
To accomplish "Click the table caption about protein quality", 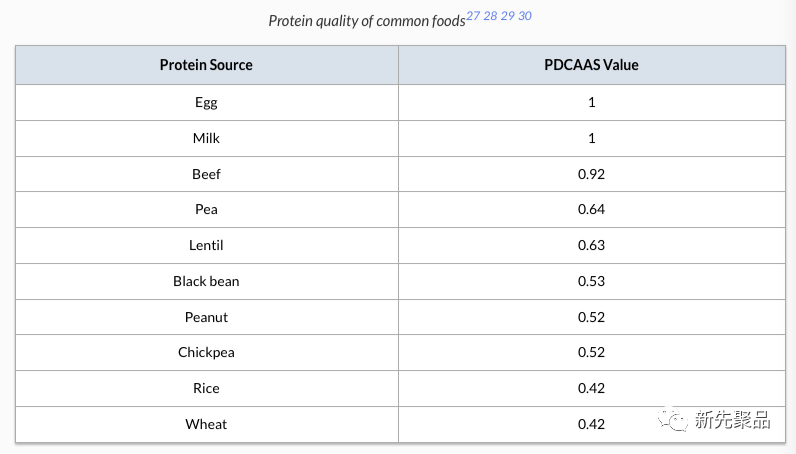I will [x=366, y=21].
